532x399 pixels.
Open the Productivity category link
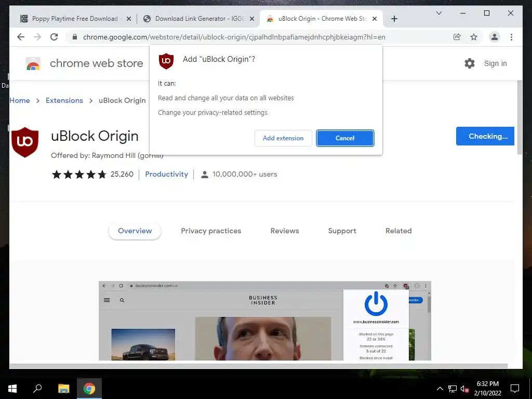(x=167, y=174)
